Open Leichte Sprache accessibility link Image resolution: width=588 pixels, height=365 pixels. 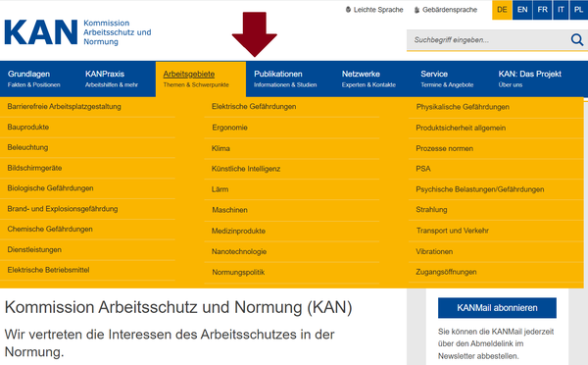point(374,10)
